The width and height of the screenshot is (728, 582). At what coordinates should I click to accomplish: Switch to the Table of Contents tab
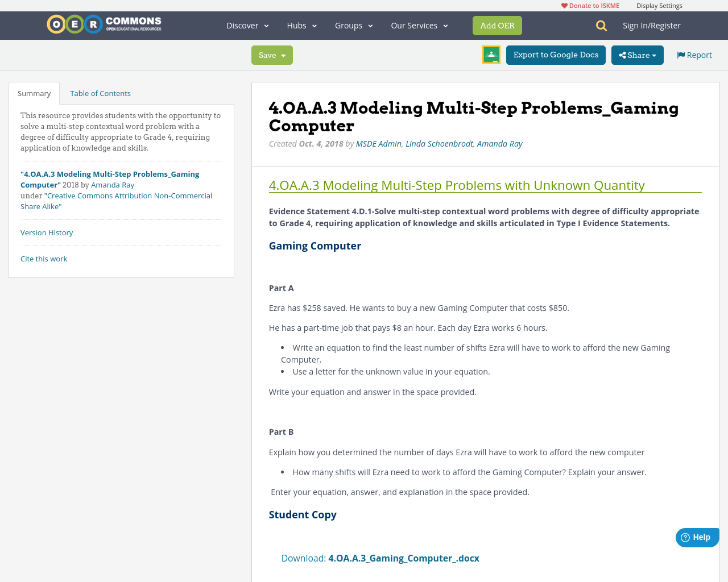point(100,92)
